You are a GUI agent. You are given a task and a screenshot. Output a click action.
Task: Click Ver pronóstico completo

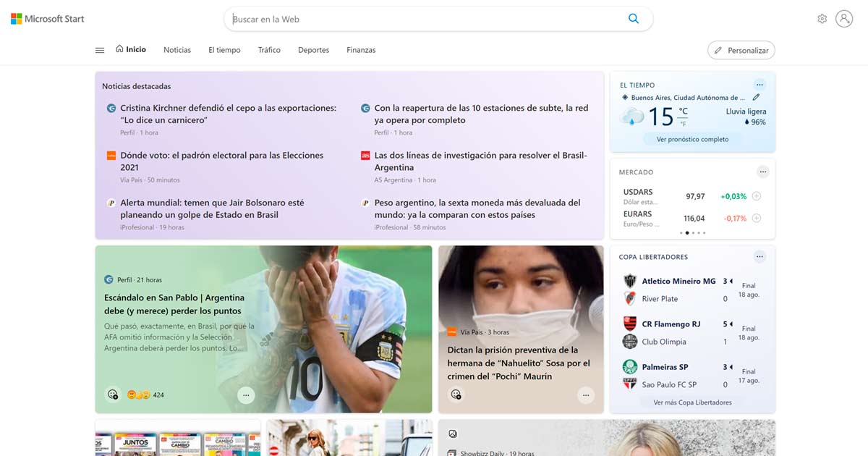coord(693,139)
